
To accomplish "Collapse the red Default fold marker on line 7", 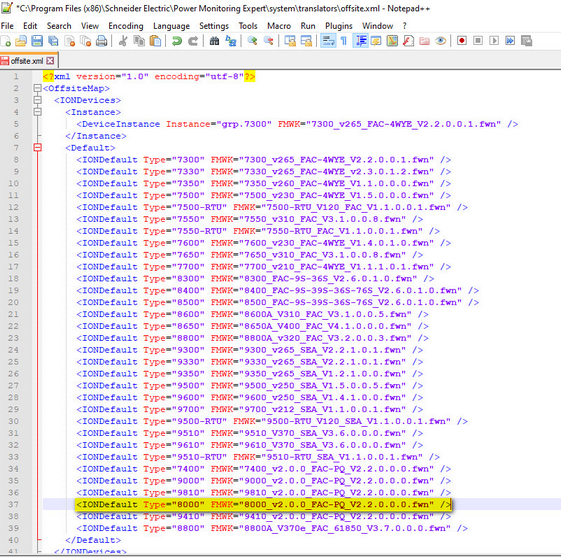I will tap(37, 147).
